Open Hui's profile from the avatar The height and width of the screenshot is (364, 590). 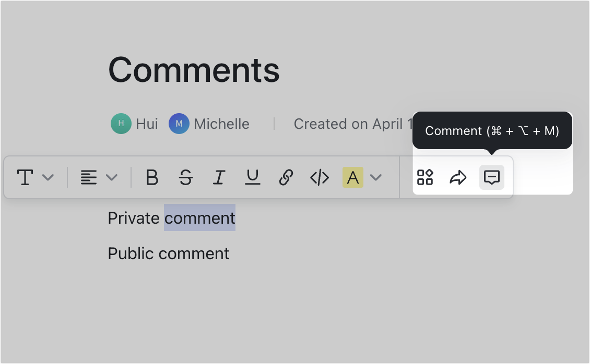coord(120,124)
